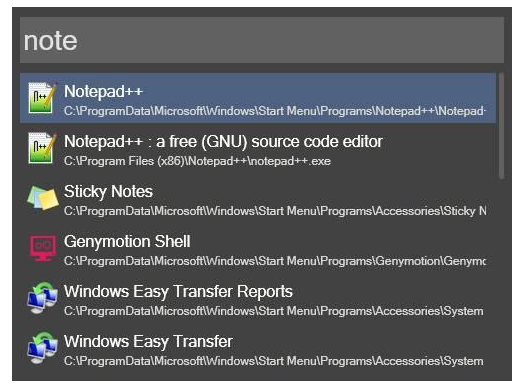The image size is (519, 390).
Task: Open the highlighted Notepad++ result title
Action: tap(103, 91)
